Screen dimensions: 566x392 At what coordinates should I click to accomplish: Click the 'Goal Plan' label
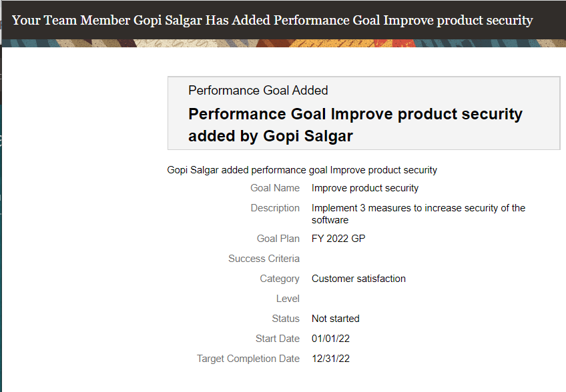tap(278, 239)
